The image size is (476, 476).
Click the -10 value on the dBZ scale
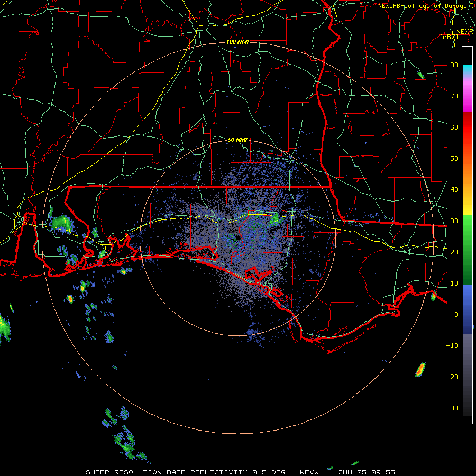pyautogui.click(x=452, y=345)
